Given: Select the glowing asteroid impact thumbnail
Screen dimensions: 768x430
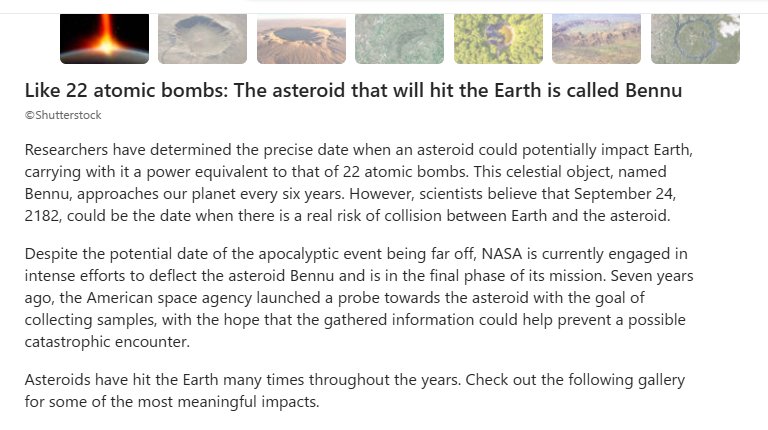Looking at the screenshot, I should (104, 38).
